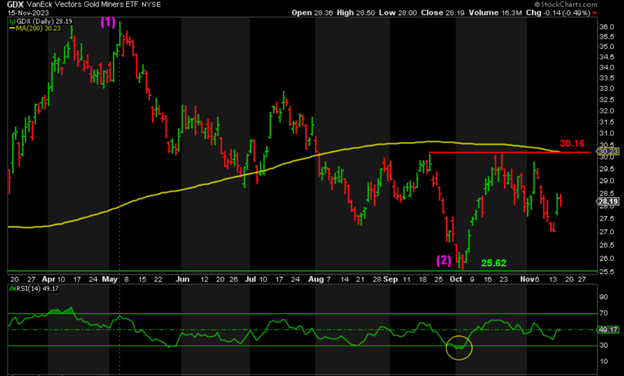Click the GDX (Daily) 28.19 legend entry
The height and width of the screenshot is (376, 624).
tap(44, 21)
